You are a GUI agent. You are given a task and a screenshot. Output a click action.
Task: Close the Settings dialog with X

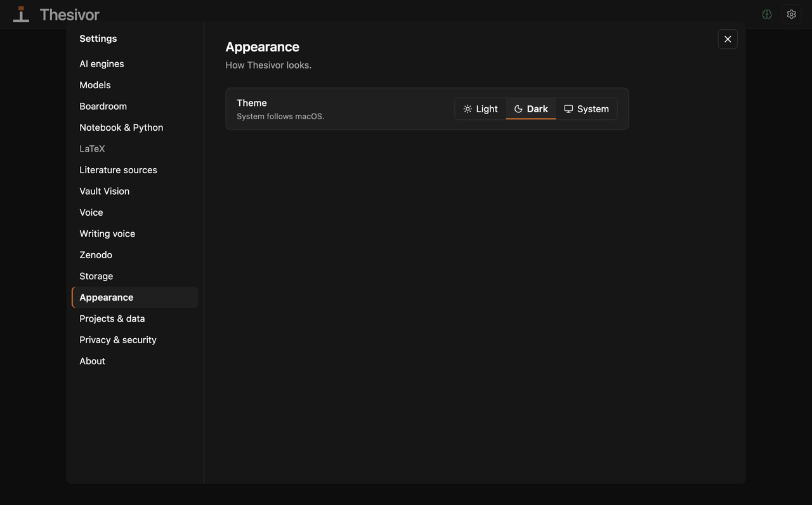click(728, 39)
